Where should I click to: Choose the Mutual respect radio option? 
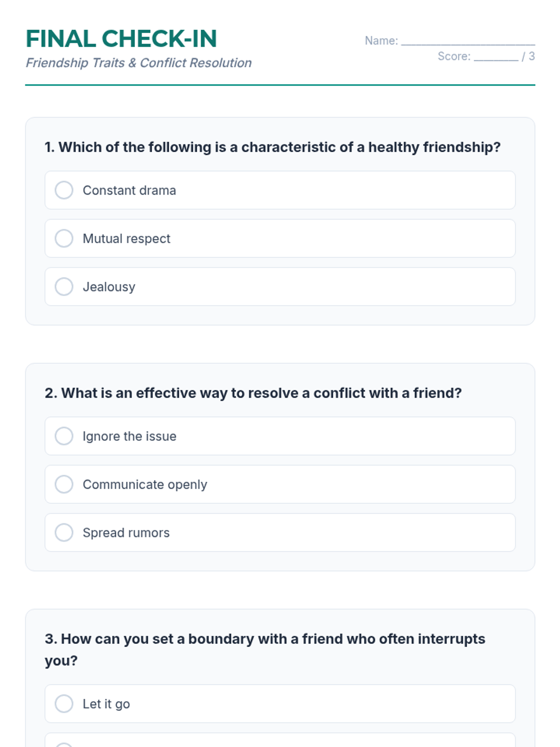64,238
